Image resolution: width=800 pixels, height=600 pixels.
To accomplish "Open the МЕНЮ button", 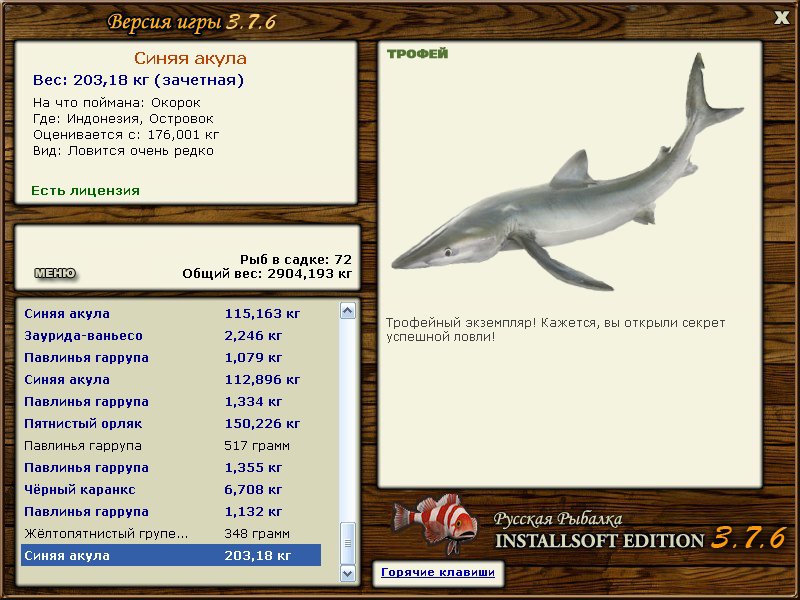I will point(55,273).
